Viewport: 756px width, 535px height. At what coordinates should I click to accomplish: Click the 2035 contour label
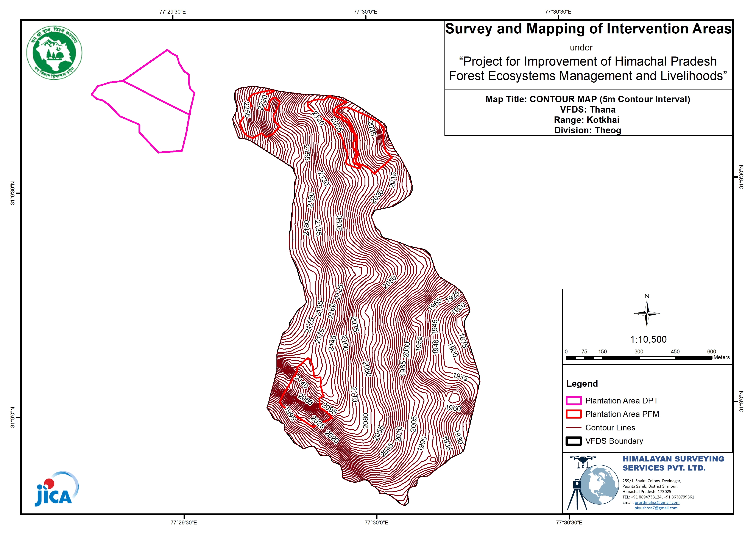372,128
